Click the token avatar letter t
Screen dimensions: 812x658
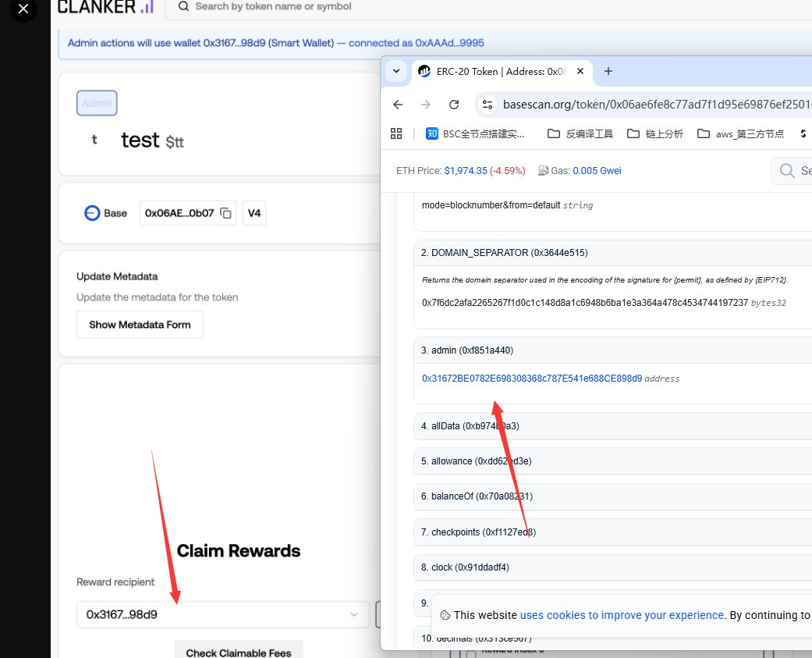point(94,140)
